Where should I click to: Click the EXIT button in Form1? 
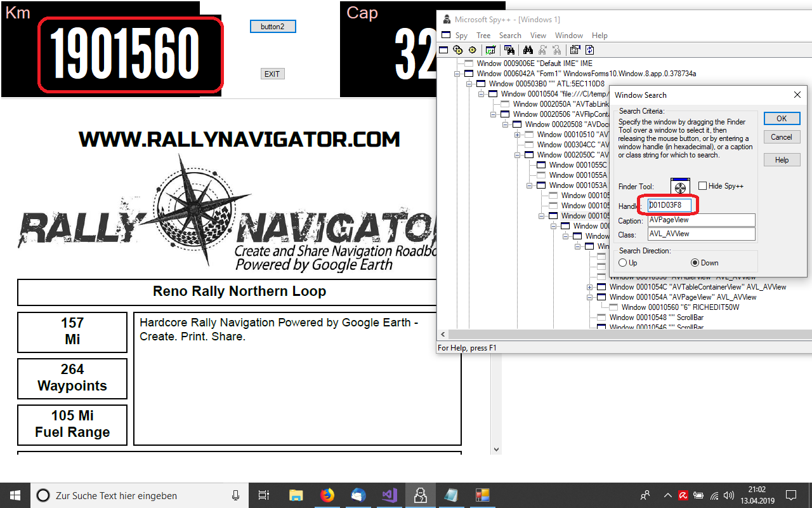272,74
